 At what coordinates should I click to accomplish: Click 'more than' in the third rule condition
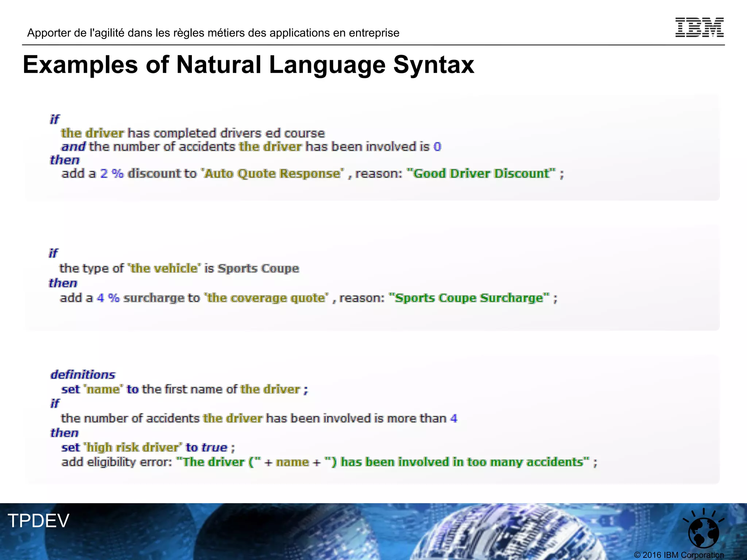(417, 419)
